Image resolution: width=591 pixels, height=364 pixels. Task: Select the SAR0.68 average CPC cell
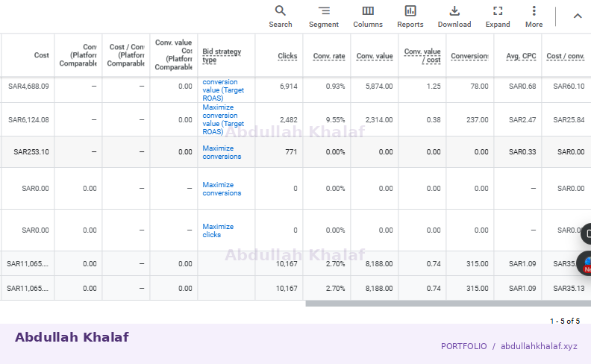(x=522, y=87)
